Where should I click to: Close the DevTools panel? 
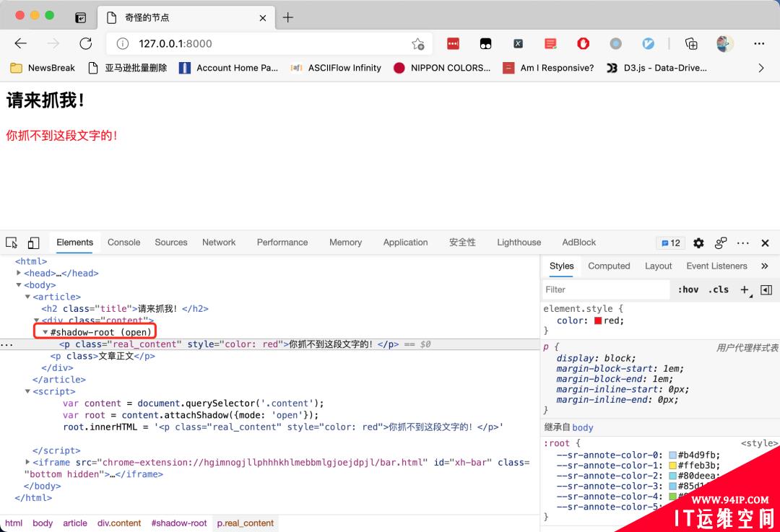(x=765, y=243)
